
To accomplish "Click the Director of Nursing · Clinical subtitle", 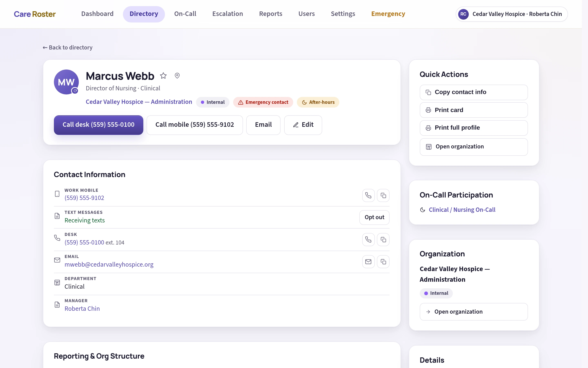I will 123,88.
